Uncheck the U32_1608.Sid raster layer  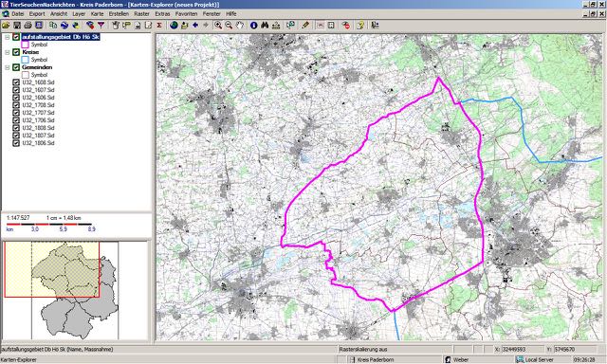(16, 82)
